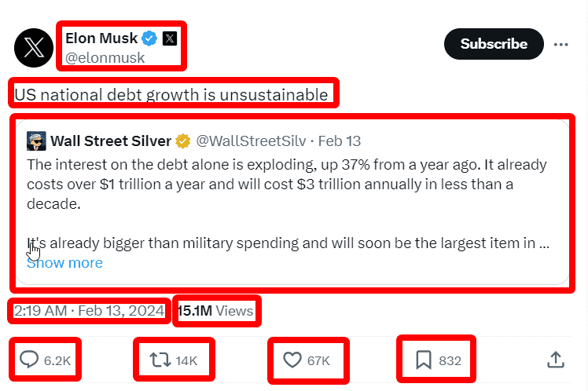
Task: Click the 15.1M Views count
Action: coord(215,311)
